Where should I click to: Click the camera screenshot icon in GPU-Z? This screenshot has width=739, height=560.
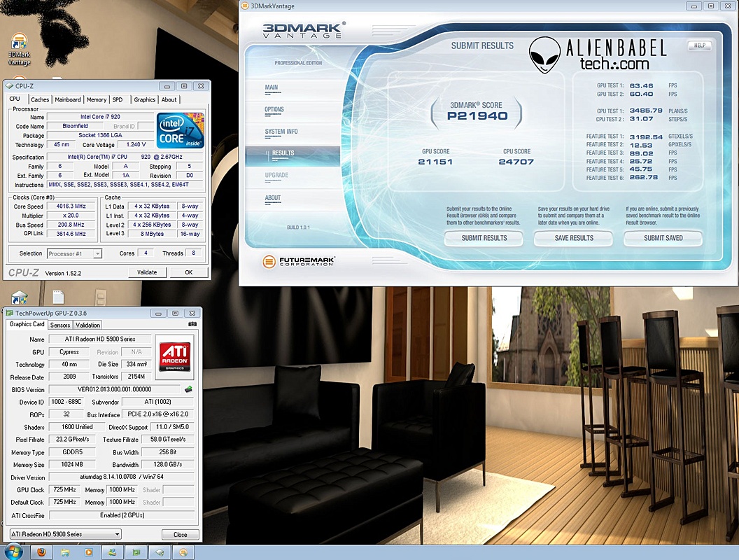click(x=192, y=324)
